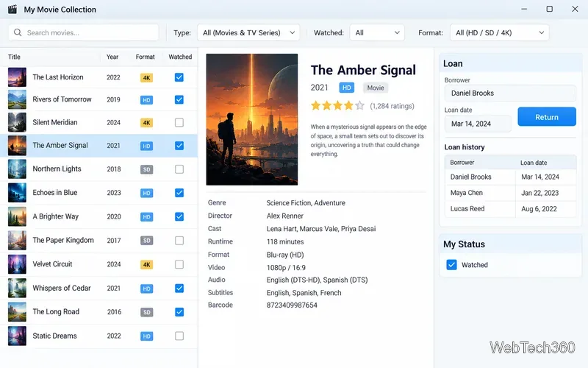Select The Long Road title
The height and width of the screenshot is (368, 588).
[56, 311]
